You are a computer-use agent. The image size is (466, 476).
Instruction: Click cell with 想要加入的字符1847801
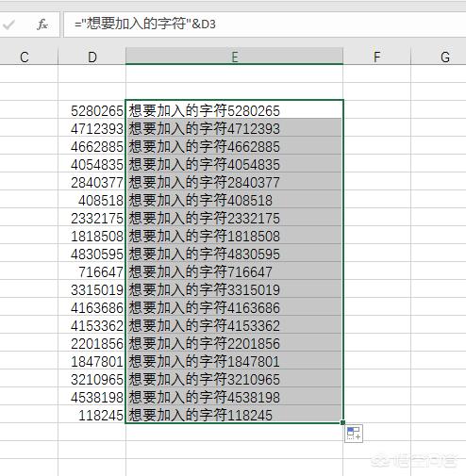pos(234,360)
